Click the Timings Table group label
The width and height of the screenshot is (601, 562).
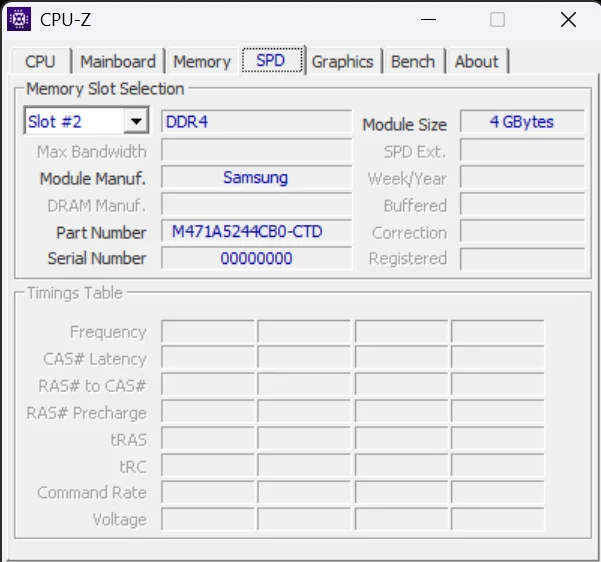75,293
